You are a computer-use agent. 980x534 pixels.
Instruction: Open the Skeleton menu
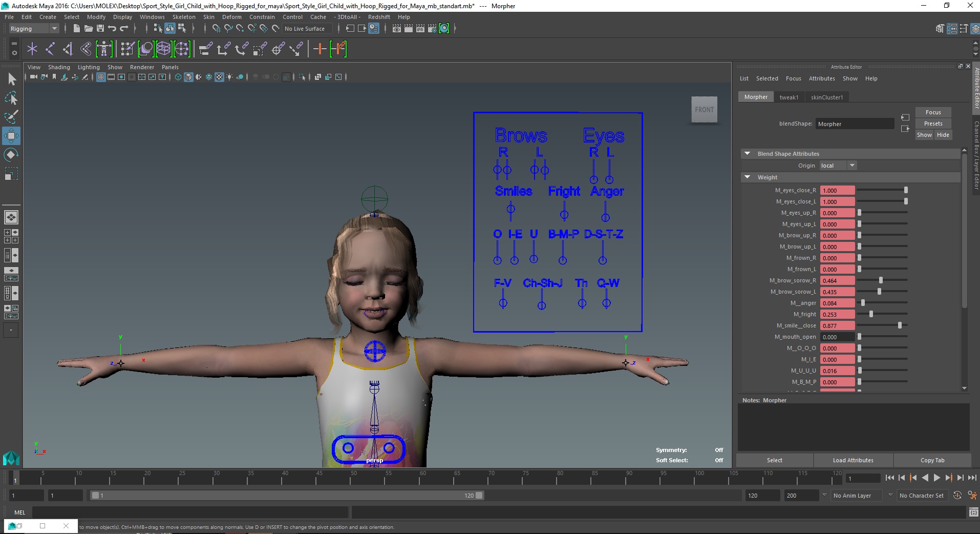coord(184,17)
